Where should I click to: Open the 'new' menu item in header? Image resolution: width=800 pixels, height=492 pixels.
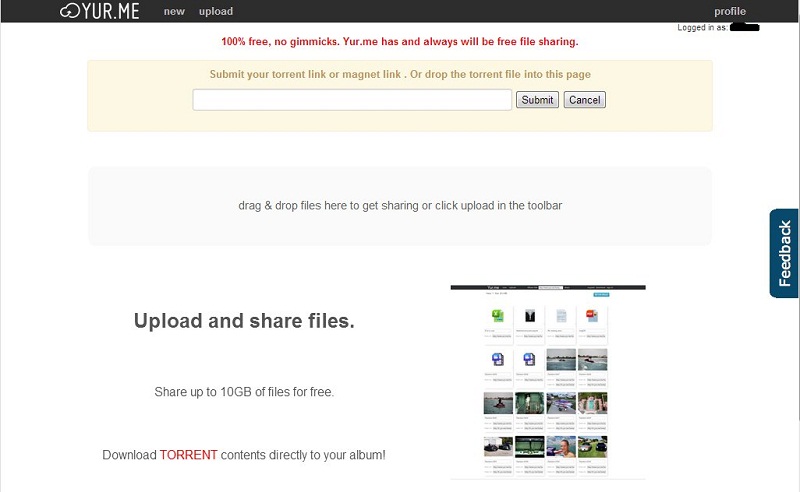[x=174, y=11]
